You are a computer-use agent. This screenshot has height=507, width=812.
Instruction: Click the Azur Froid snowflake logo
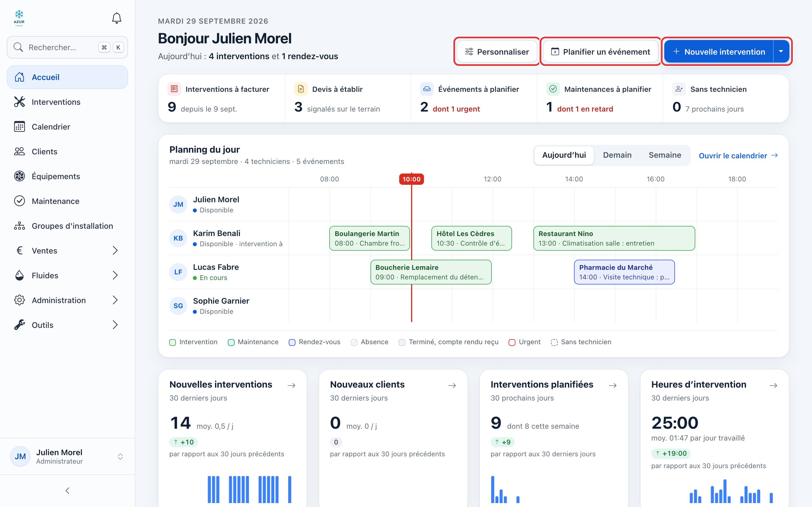[19, 18]
